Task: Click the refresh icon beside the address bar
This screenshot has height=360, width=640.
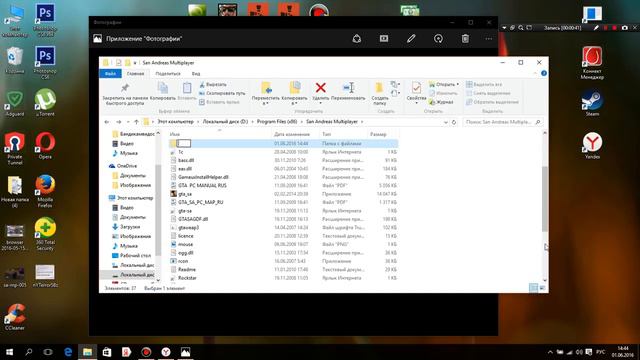Action: tap(454, 122)
